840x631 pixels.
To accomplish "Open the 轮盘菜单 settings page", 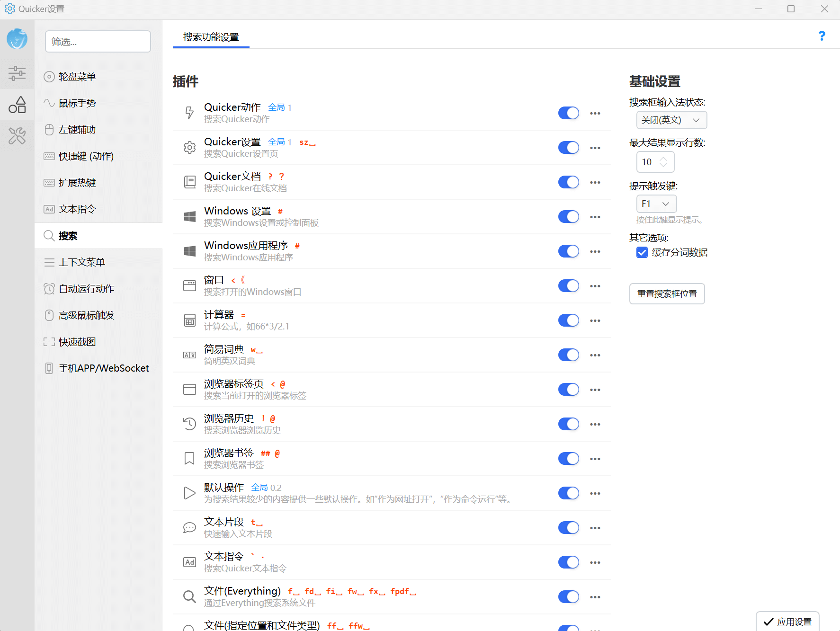I will pos(98,77).
